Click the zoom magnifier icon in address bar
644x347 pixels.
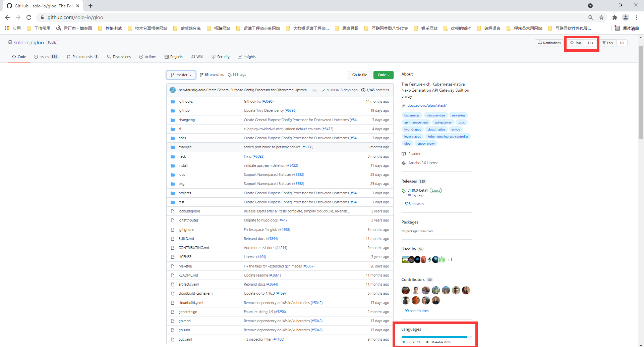[x=590, y=17]
